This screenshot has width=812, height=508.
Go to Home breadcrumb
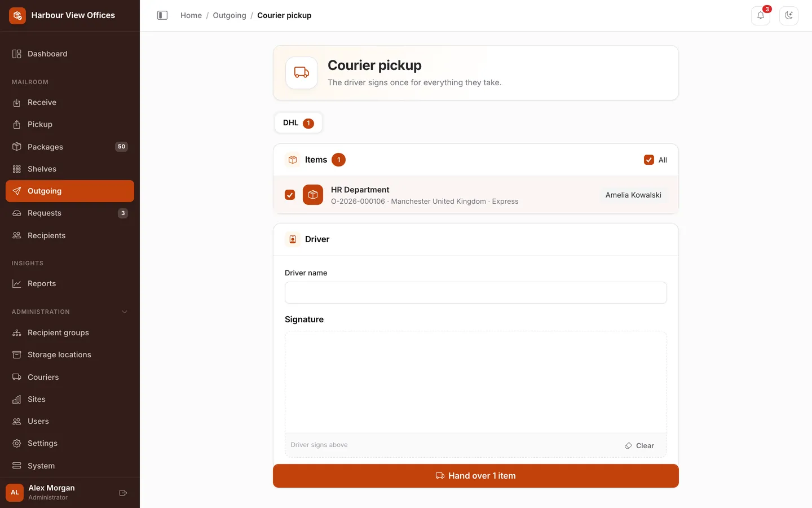(191, 15)
